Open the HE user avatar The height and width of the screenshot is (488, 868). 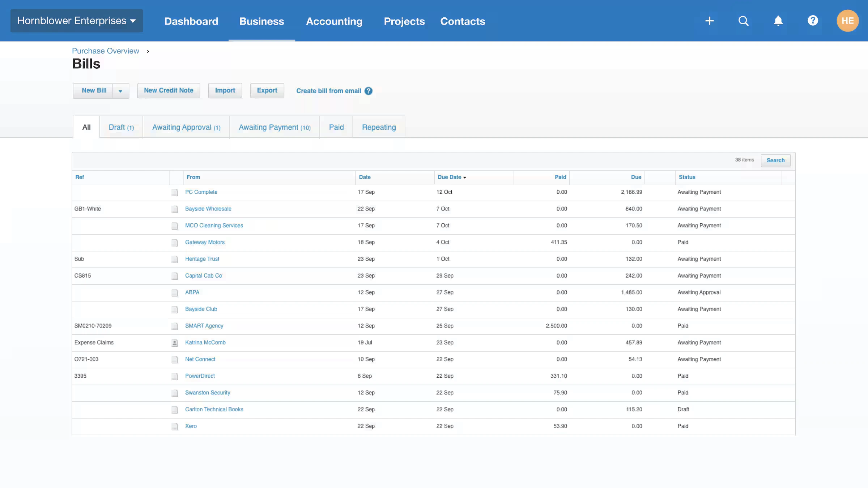(x=847, y=21)
